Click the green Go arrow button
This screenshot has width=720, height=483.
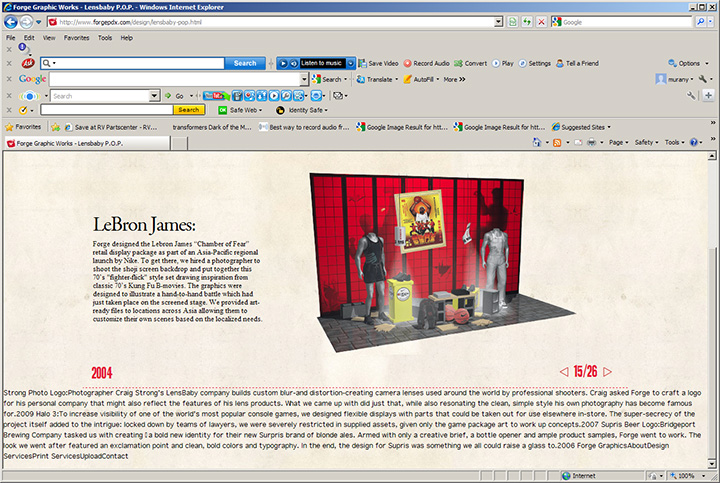pyautogui.click(x=168, y=95)
